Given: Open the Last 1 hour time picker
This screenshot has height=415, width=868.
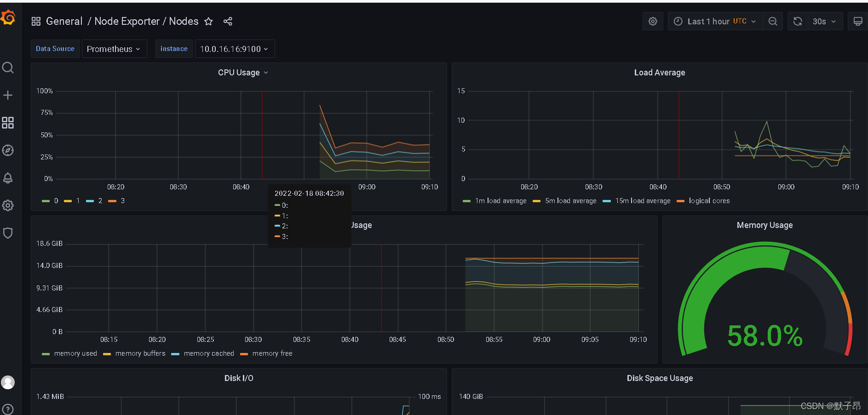Looking at the screenshot, I should pyautogui.click(x=715, y=21).
